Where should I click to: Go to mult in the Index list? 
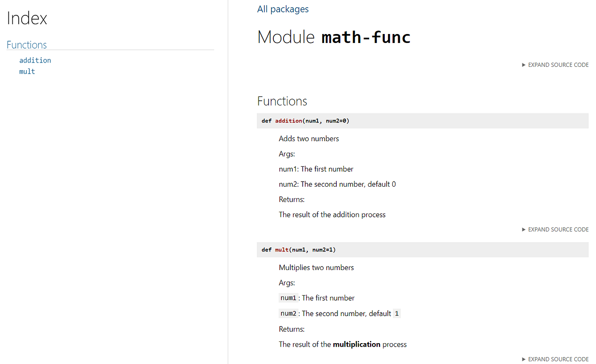coord(27,71)
